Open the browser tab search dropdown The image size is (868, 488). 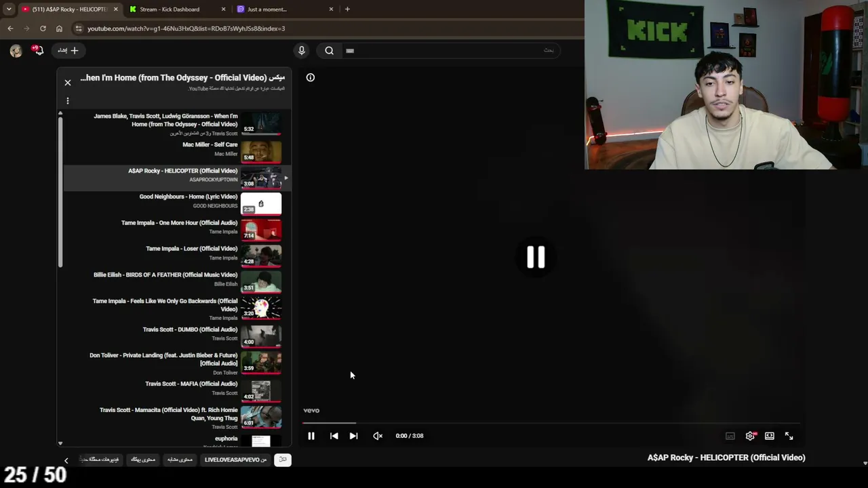click(9, 9)
